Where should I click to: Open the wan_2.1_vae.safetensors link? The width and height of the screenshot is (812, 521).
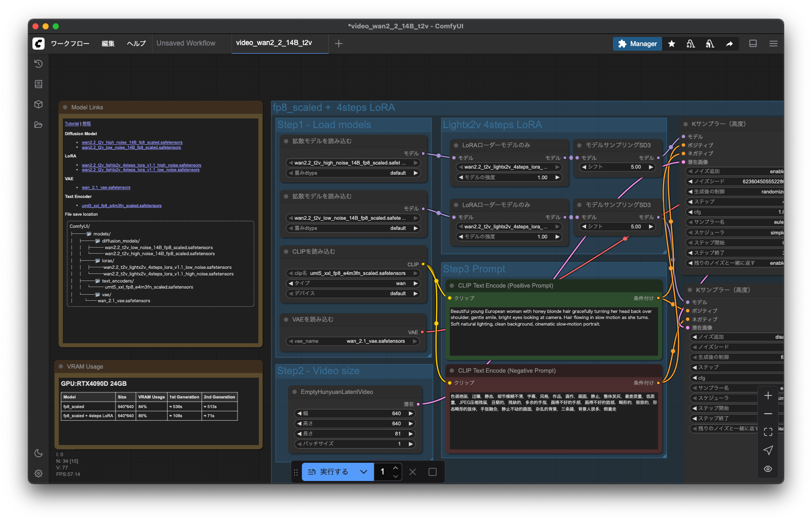(106, 187)
